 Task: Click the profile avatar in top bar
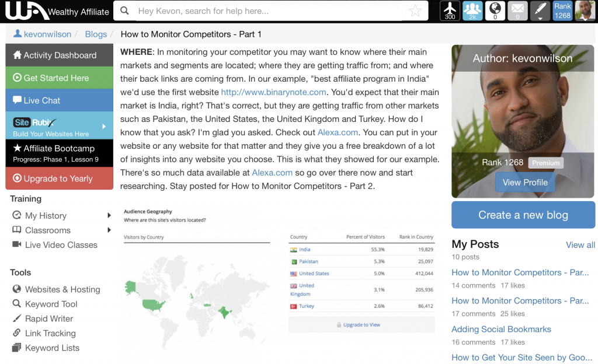point(585,10)
